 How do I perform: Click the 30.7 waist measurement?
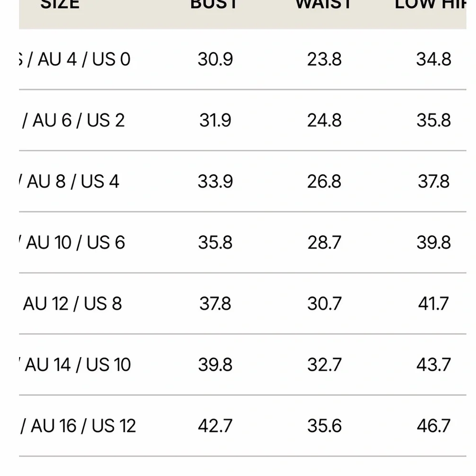point(324,304)
